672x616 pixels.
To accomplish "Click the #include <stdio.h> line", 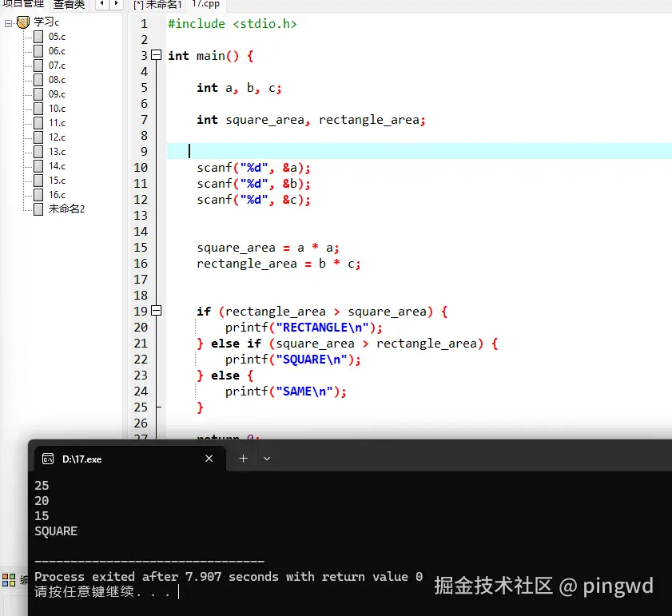I will click(233, 24).
